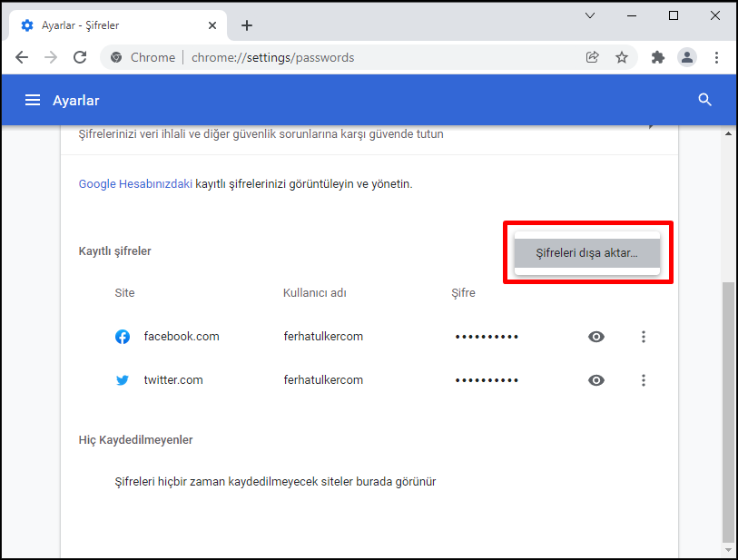The width and height of the screenshot is (738, 560).
Task: Show the facebook.com password with eye icon
Action: (x=596, y=337)
